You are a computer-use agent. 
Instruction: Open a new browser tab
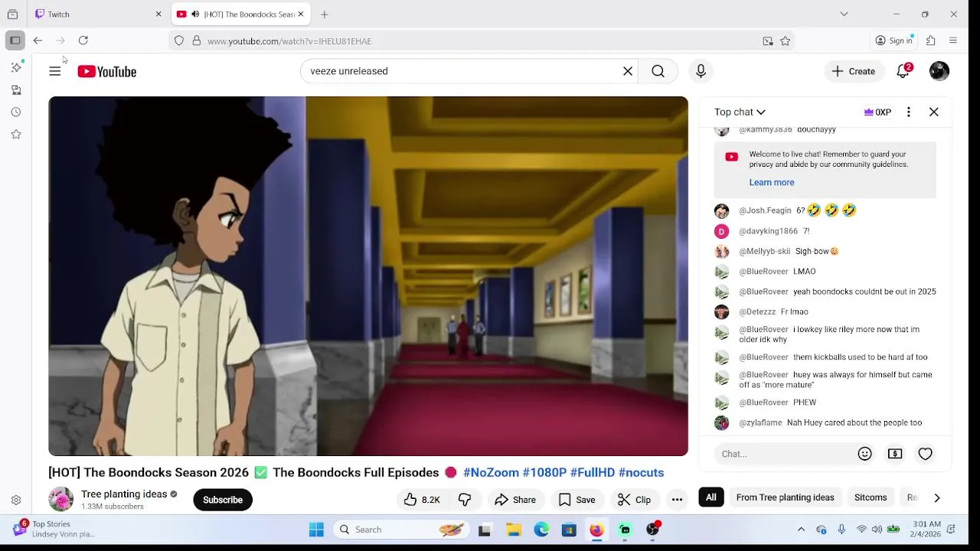click(x=325, y=14)
